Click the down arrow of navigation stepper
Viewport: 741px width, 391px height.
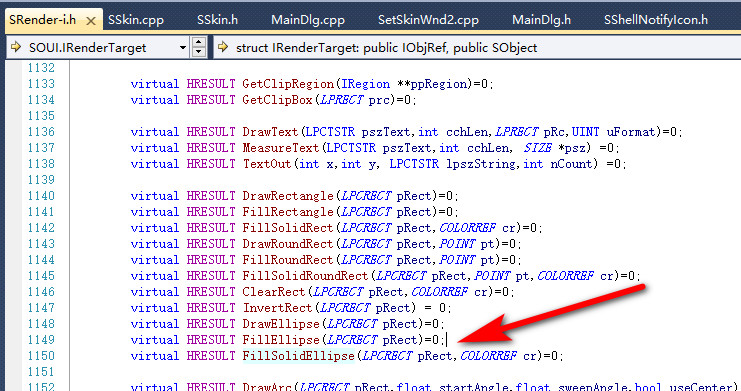tap(198, 52)
